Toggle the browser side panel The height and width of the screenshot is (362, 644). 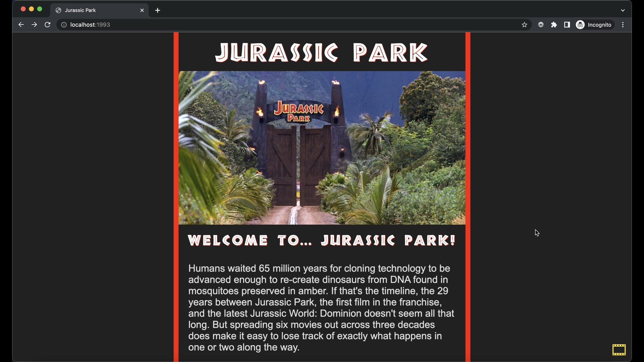coord(567,25)
